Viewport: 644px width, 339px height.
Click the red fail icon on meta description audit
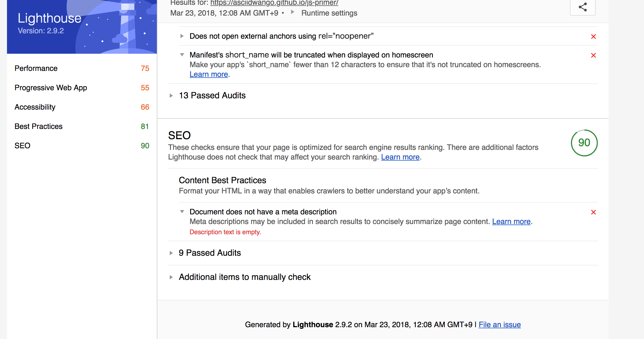594,212
